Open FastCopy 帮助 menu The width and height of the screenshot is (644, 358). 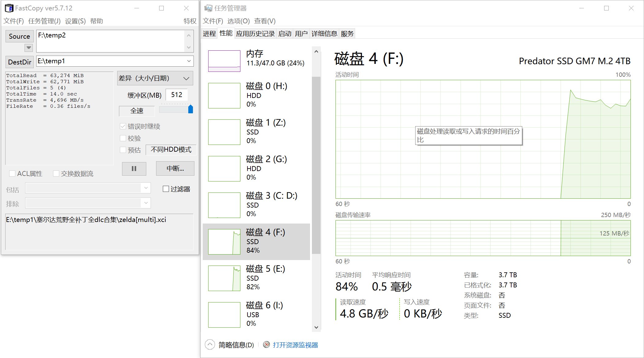(x=97, y=21)
